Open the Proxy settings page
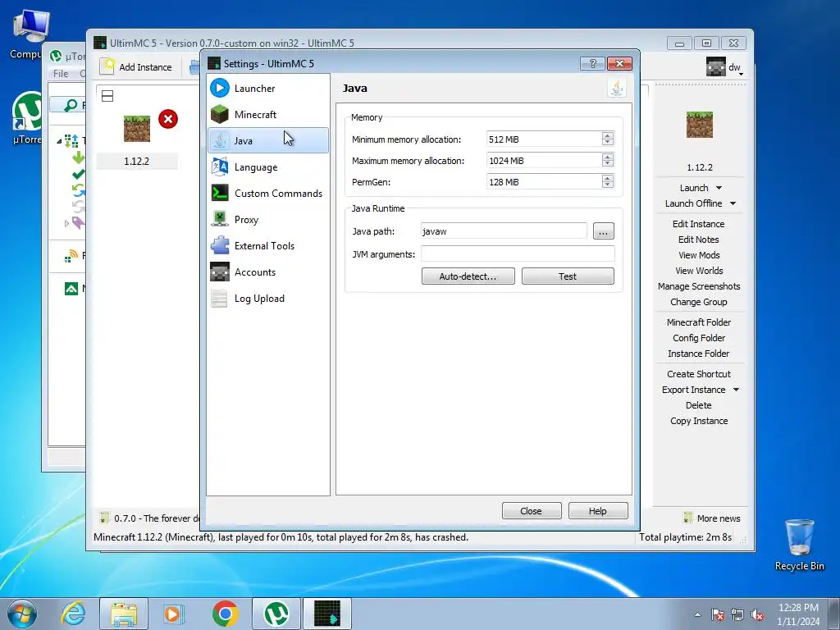840x630 pixels. pos(268,219)
